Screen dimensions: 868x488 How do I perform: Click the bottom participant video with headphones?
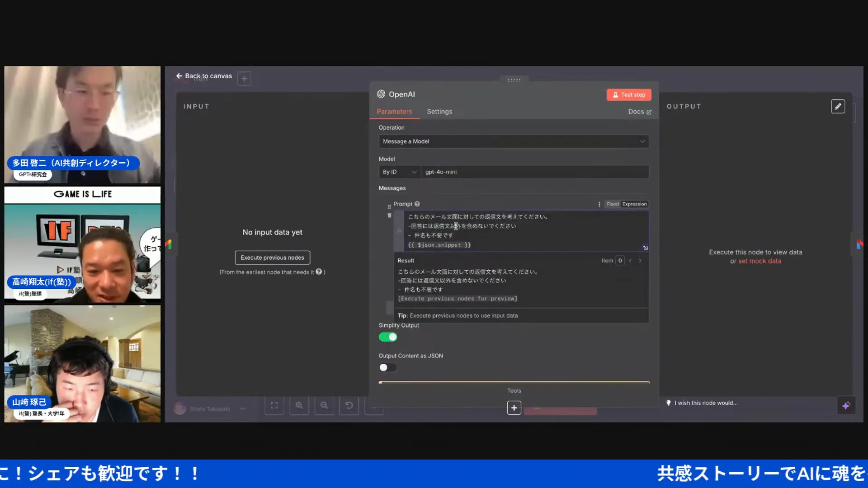tap(82, 364)
